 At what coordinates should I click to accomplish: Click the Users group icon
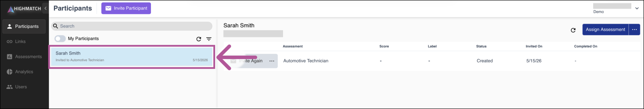click(x=10, y=87)
